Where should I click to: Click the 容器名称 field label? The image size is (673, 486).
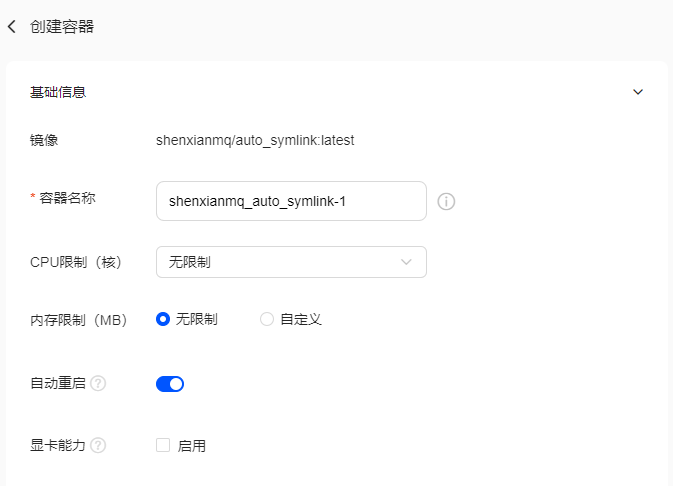coord(67,198)
